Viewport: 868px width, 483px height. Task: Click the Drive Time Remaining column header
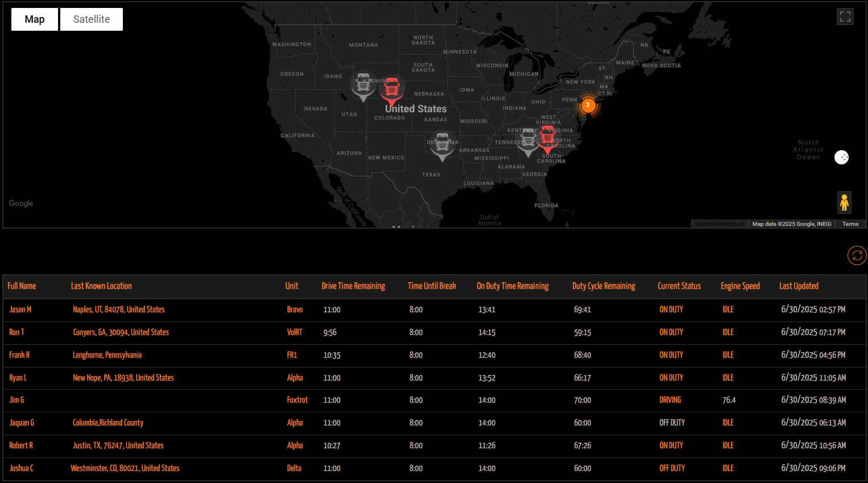353,286
